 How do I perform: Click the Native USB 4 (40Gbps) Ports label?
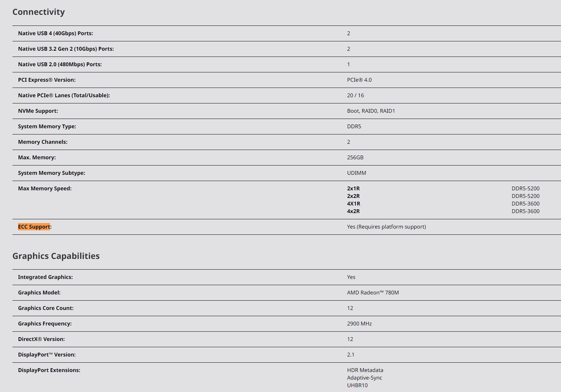[55, 33]
